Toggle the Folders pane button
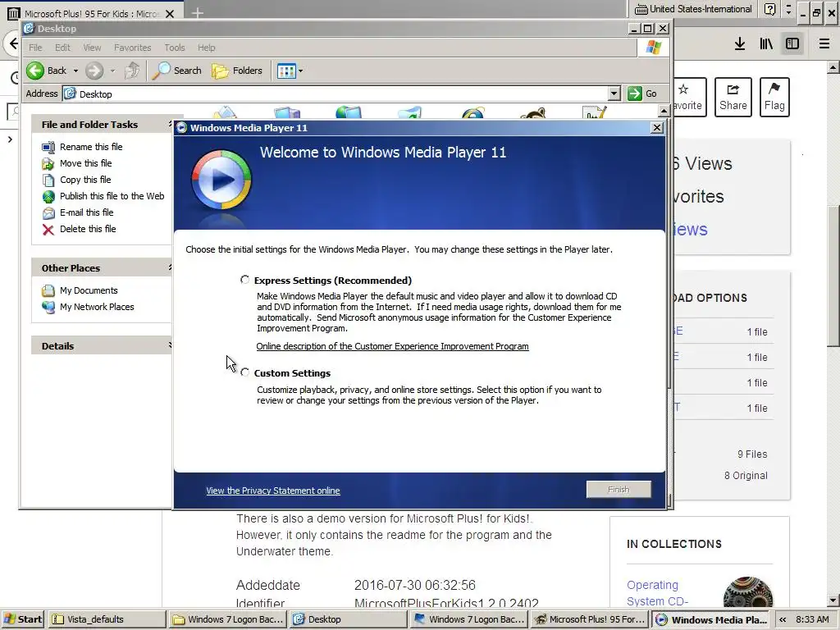The width and height of the screenshot is (840, 630). tap(237, 71)
